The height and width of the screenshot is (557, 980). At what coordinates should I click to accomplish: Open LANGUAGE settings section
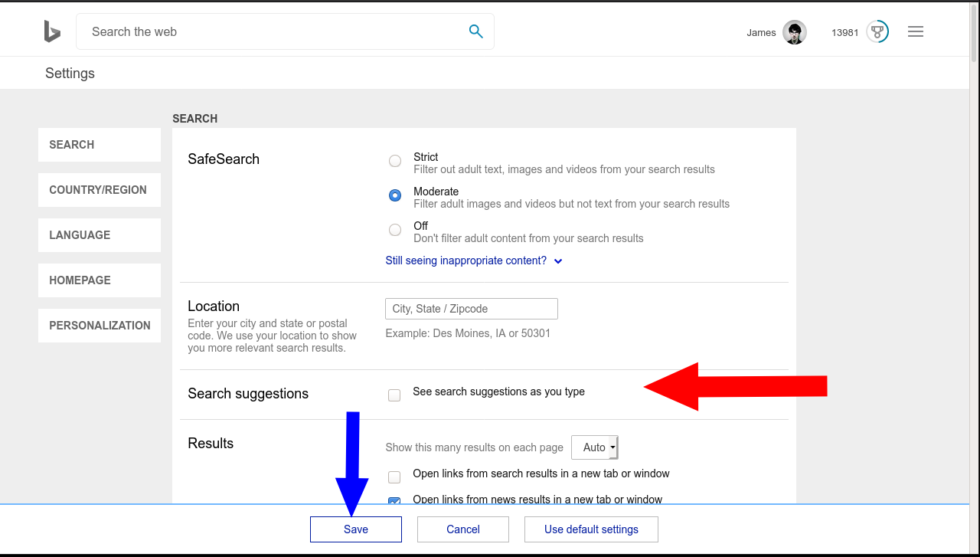tap(100, 235)
